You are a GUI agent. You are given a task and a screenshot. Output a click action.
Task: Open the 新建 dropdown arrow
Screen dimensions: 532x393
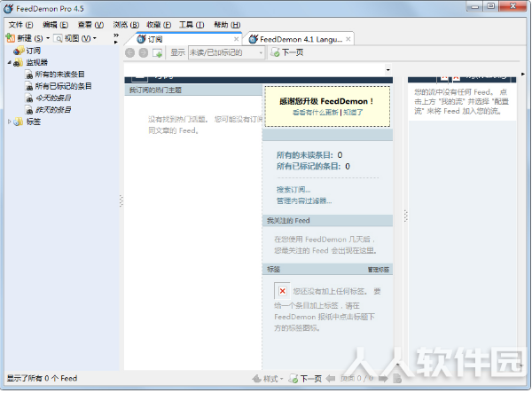pos(48,38)
